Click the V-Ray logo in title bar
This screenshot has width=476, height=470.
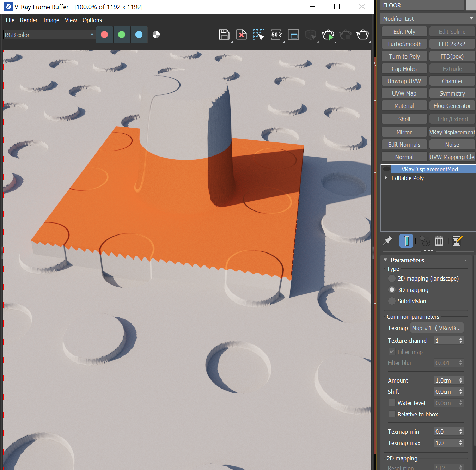click(x=8, y=7)
